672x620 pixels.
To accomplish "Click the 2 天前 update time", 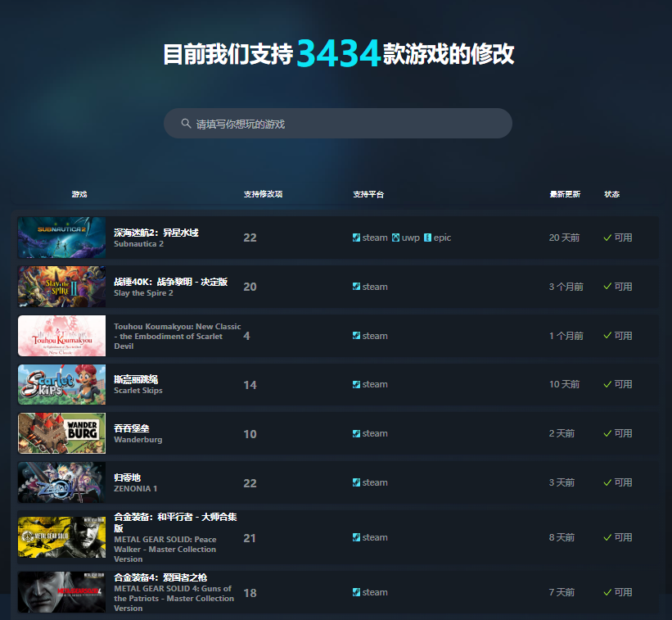I will click(x=562, y=433).
